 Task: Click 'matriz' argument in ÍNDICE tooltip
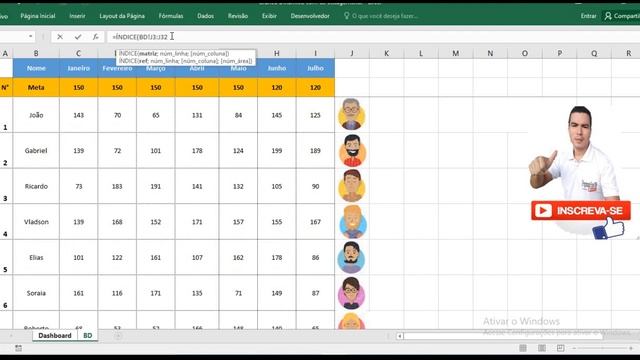coord(148,53)
